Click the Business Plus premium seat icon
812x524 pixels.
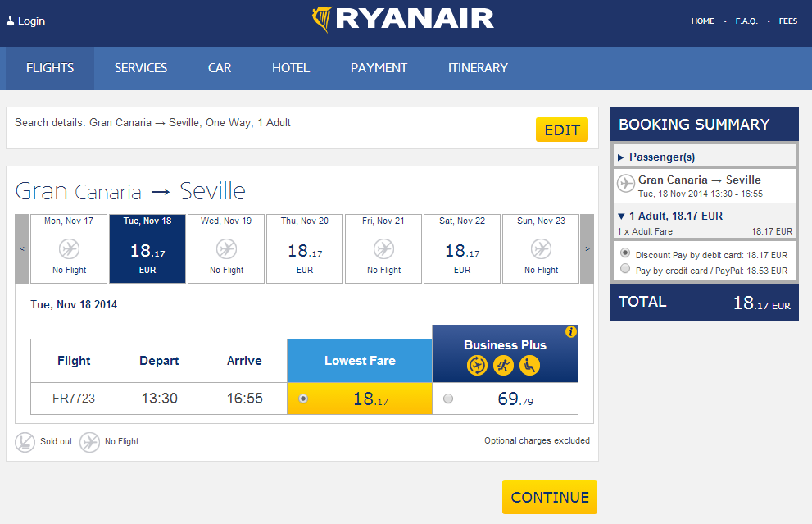pyautogui.click(x=529, y=366)
